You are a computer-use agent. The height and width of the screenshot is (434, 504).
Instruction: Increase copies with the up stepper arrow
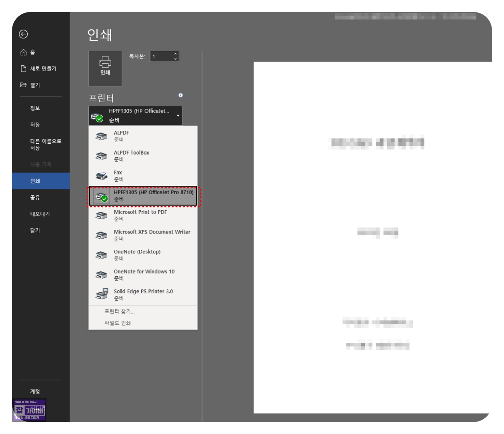[x=175, y=54]
